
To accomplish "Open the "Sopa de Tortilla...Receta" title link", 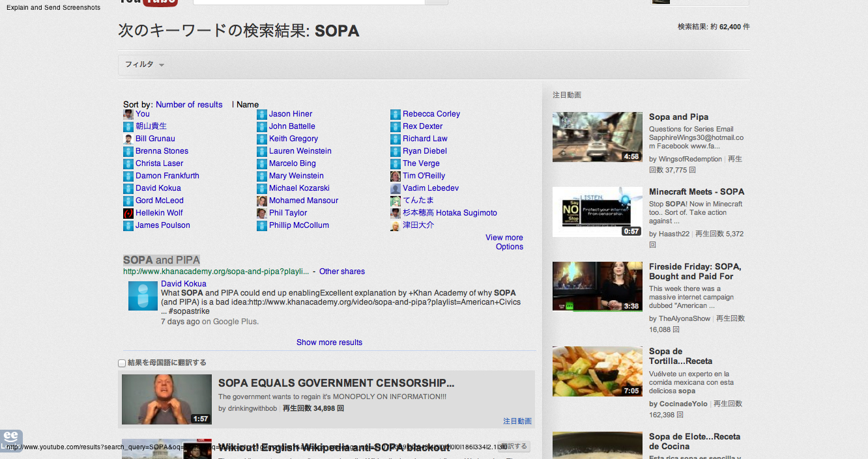I will (x=680, y=356).
